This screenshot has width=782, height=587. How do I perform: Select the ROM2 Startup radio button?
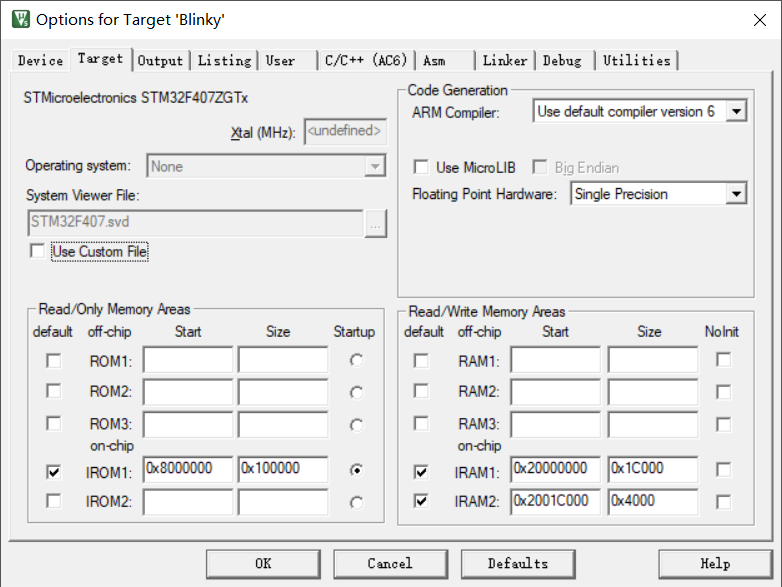pyautogui.click(x=356, y=392)
